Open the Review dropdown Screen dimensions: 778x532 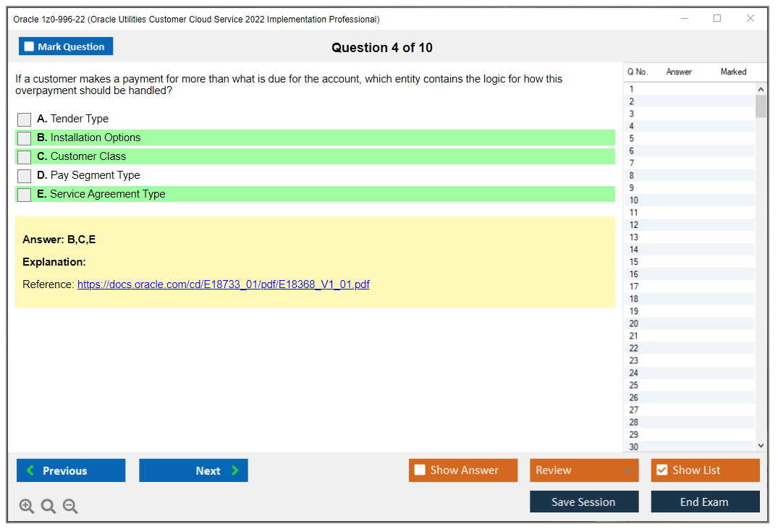pyautogui.click(x=584, y=470)
